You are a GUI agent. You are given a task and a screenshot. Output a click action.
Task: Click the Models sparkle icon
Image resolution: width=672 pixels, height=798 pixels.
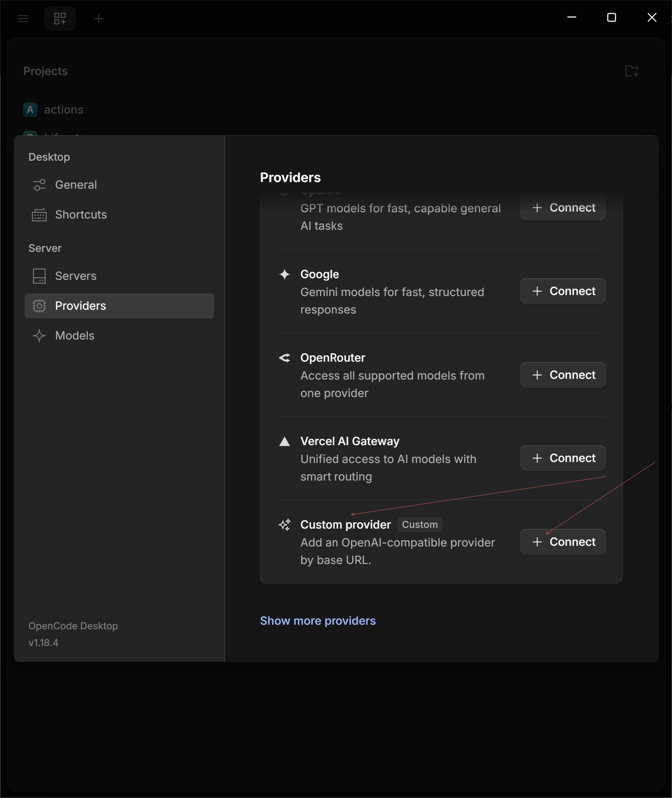(39, 335)
